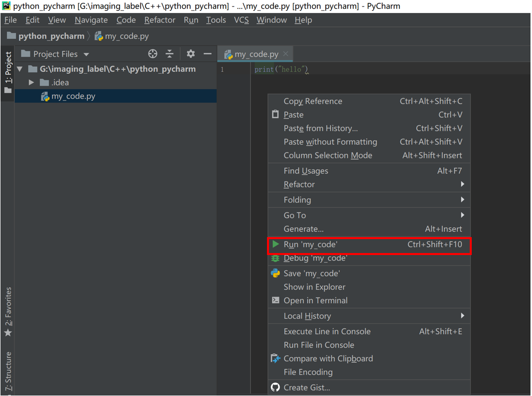Image resolution: width=532 pixels, height=396 pixels.
Task: Open the Code menu
Action: tap(126, 20)
